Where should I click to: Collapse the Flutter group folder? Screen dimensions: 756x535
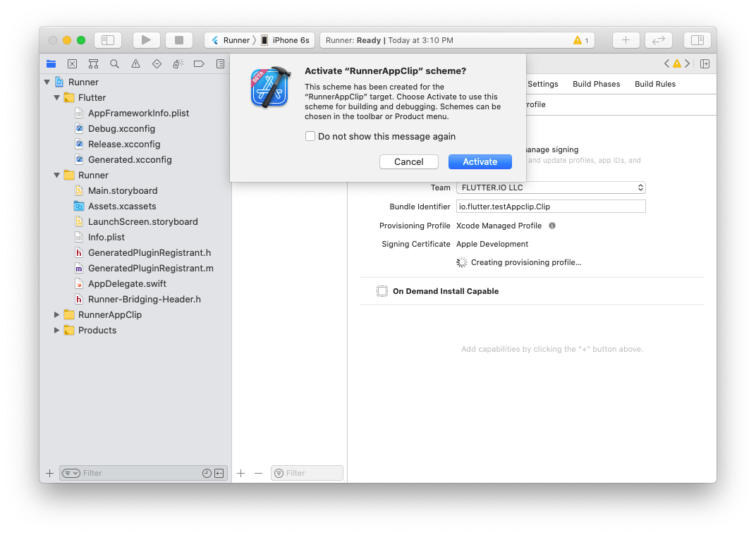click(x=56, y=97)
